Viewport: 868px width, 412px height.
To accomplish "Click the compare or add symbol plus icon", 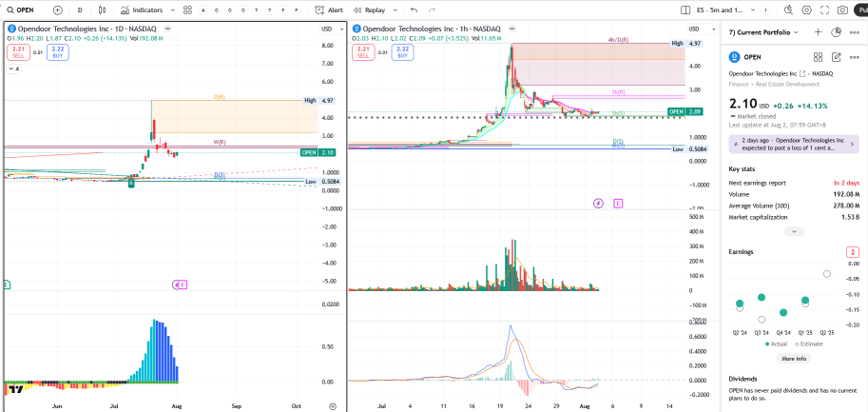I will click(58, 10).
